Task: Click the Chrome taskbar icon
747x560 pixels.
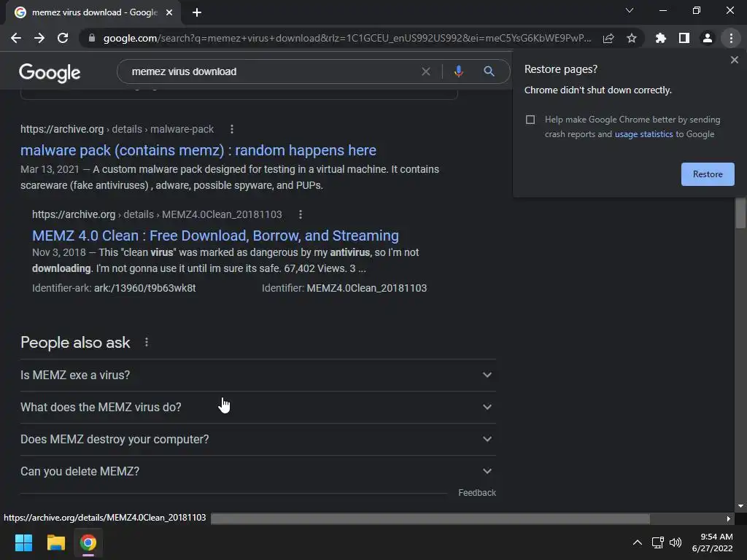Action: (88, 542)
